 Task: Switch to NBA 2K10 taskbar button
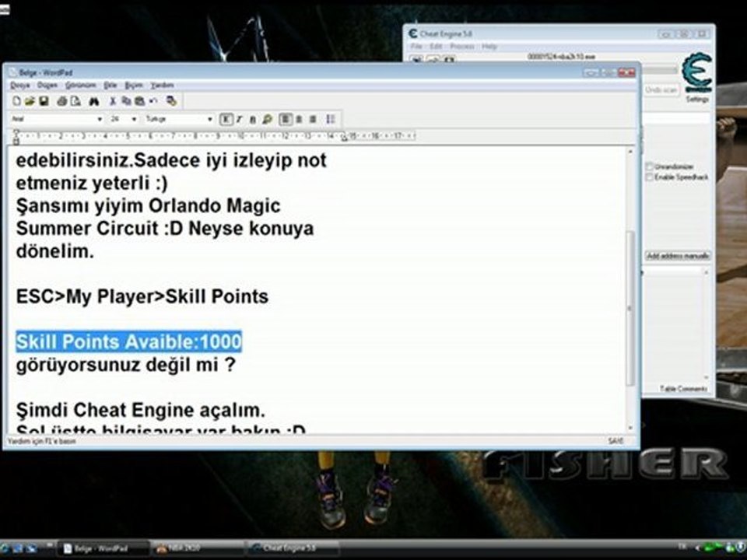(197, 548)
